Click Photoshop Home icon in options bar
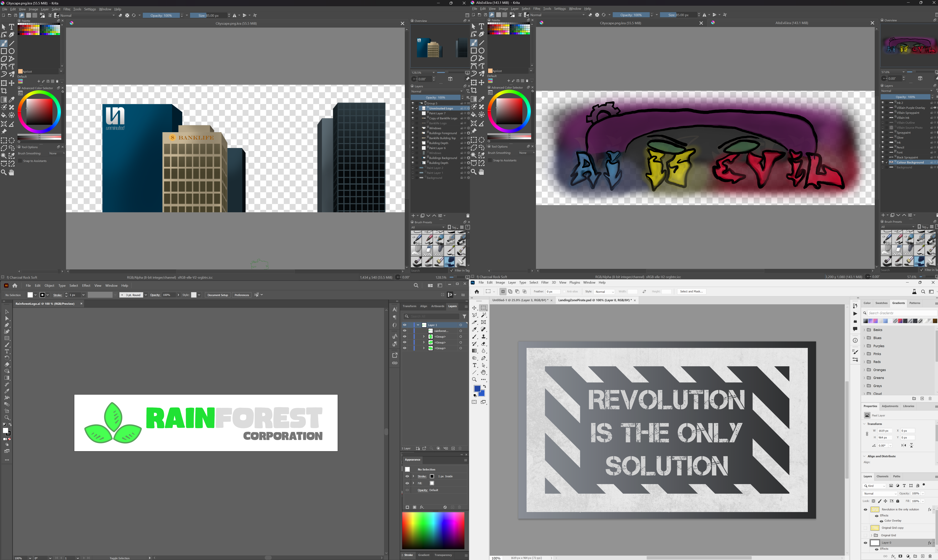This screenshot has height=560, width=938. click(477, 292)
